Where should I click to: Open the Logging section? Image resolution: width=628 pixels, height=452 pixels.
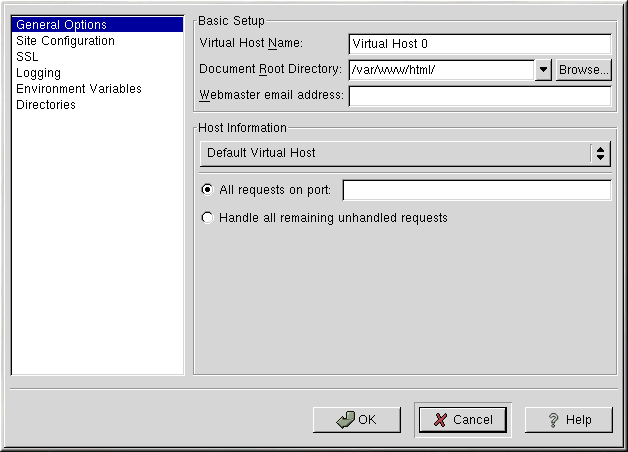tap(38, 73)
